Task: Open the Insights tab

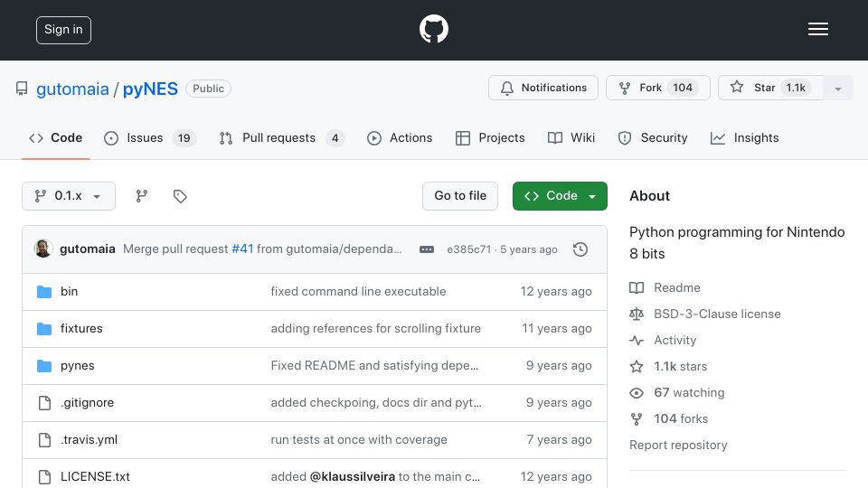Action: point(744,137)
